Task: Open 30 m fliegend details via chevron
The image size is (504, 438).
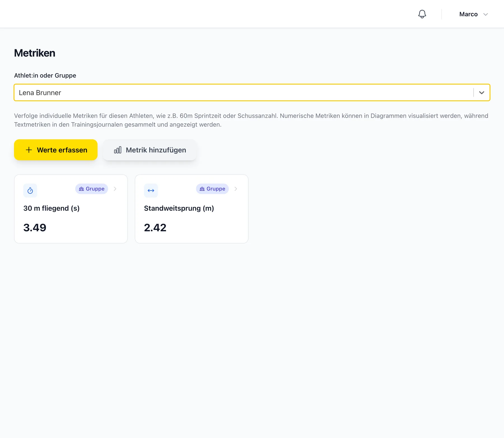Action: click(x=115, y=189)
